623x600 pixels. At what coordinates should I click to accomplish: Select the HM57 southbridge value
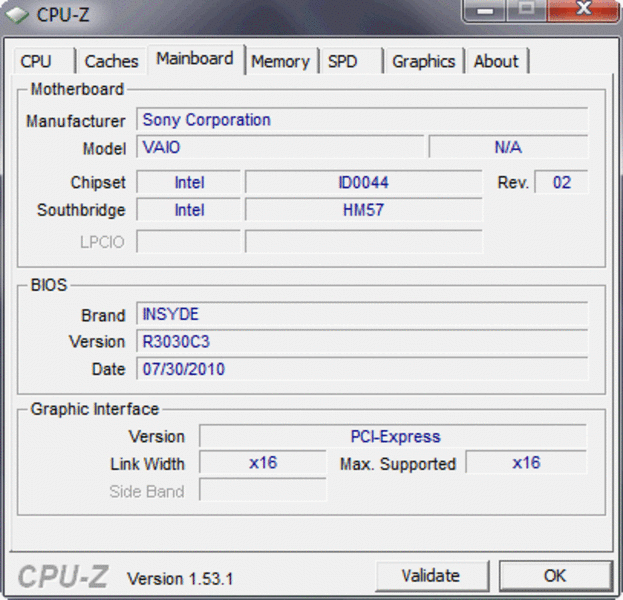(364, 210)
